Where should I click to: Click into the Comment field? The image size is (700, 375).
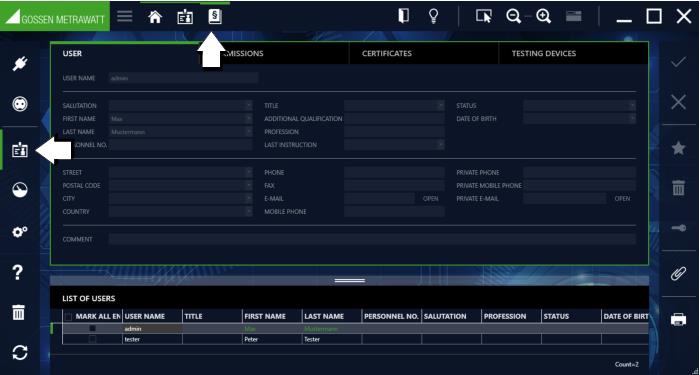pos(372,239)
